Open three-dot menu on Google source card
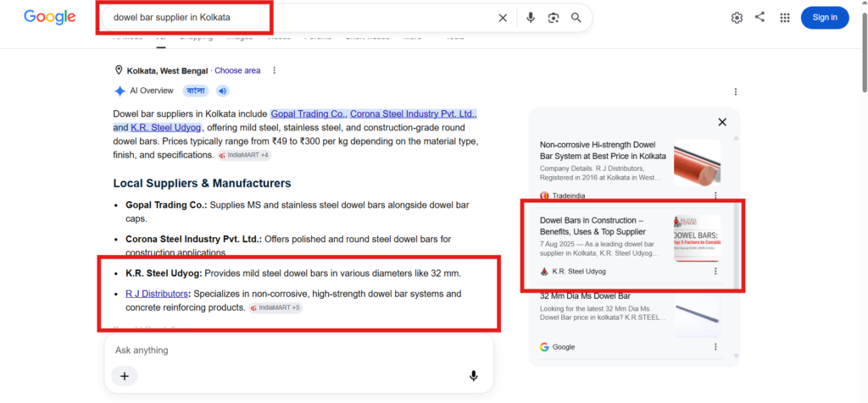Image resolution: width=868 pixels, height=403 pixels. tap(715, 346)
